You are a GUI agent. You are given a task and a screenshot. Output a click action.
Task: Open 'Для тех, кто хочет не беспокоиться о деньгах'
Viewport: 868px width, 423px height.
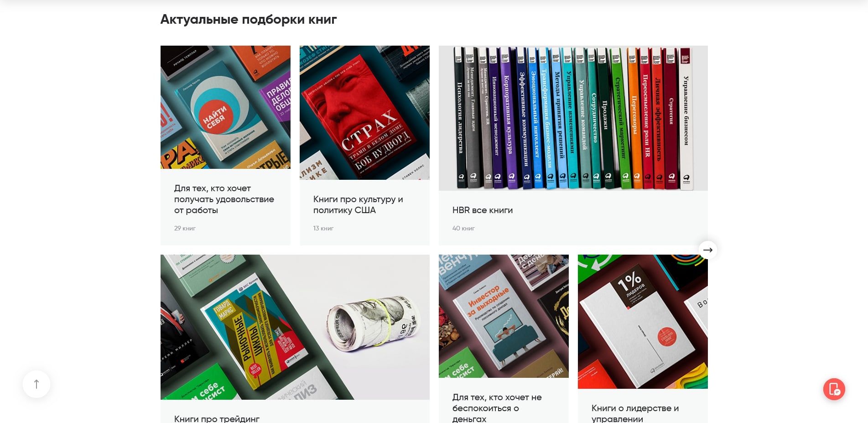click(x=497, y=408)
